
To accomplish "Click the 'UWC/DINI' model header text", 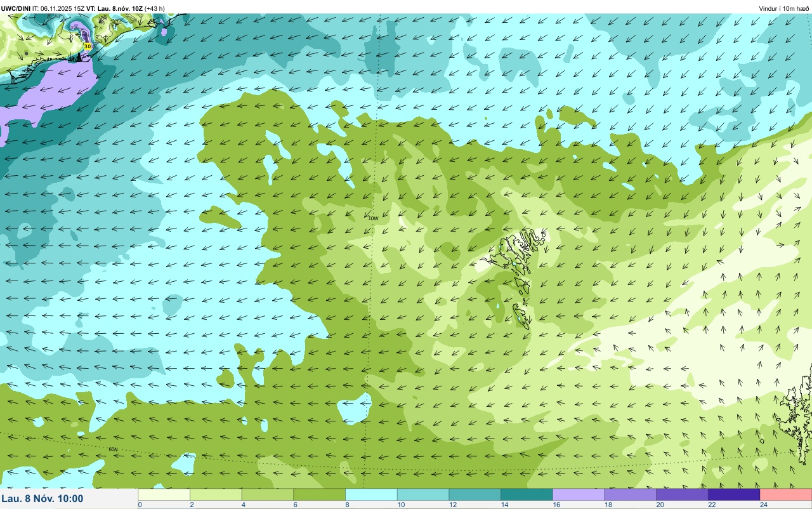I will click(x=16, y=8).
